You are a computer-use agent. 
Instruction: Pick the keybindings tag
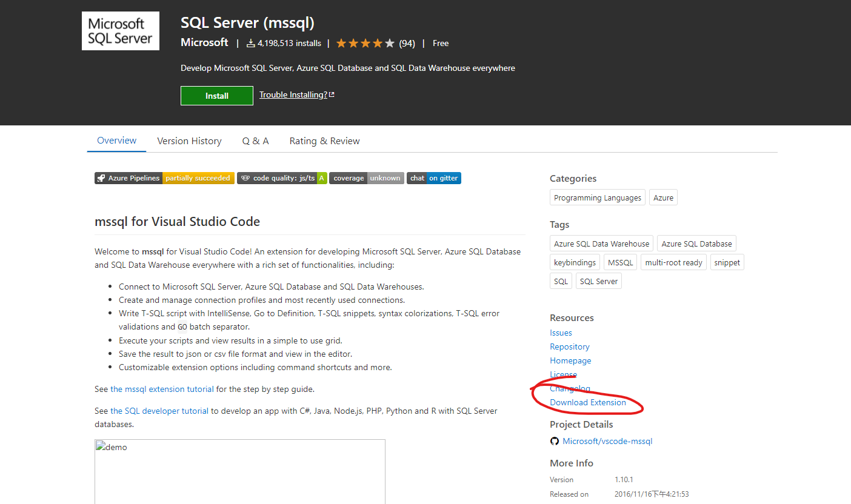[x=575, y=262]
